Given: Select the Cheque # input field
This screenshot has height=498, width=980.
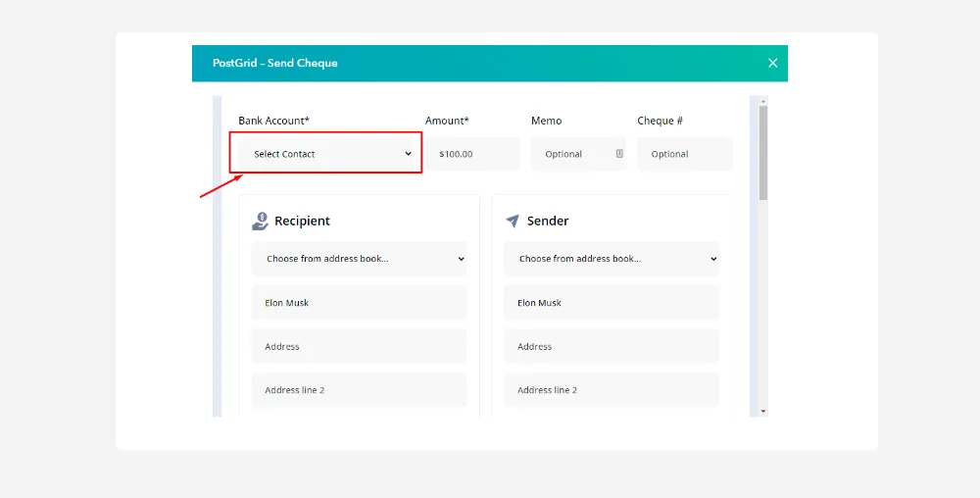Looking at the screenshot, I should tap(684, 154).
